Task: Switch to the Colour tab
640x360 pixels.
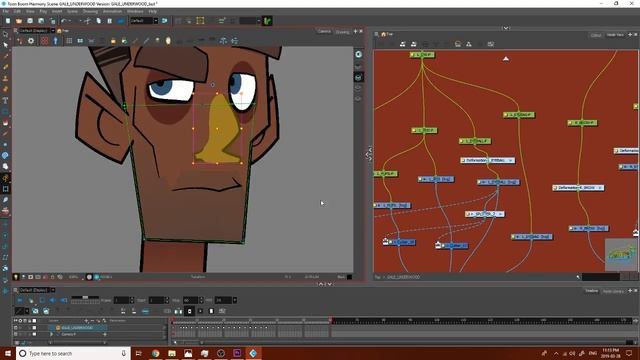Action: click(596, 35)
